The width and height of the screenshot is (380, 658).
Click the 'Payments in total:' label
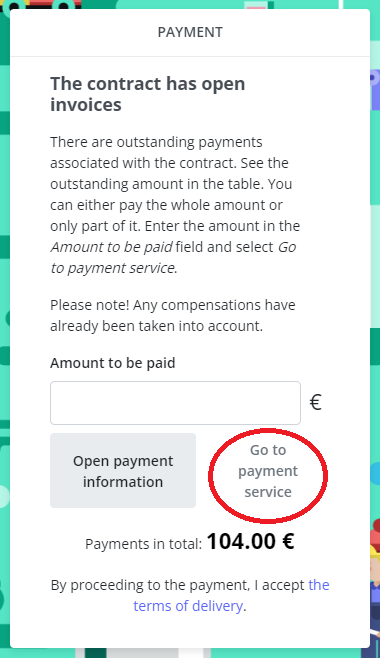pyautogui.click(x=143, y=544)
